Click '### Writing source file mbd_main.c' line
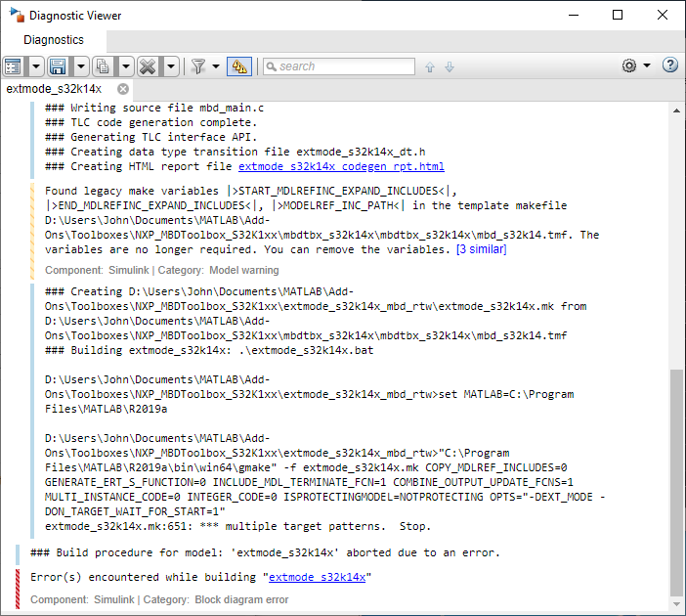Image resolution: width=686 pixels, height=616 pixels. [154, 108]
